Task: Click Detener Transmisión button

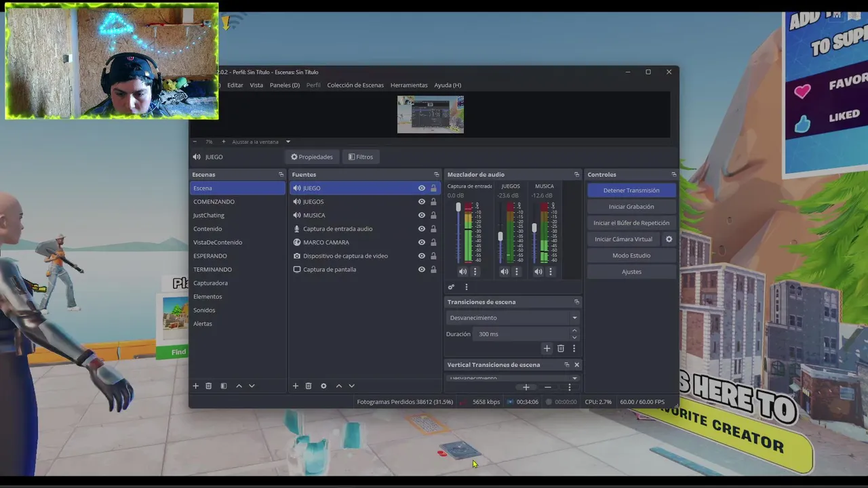Action: (x=631, y=190)
